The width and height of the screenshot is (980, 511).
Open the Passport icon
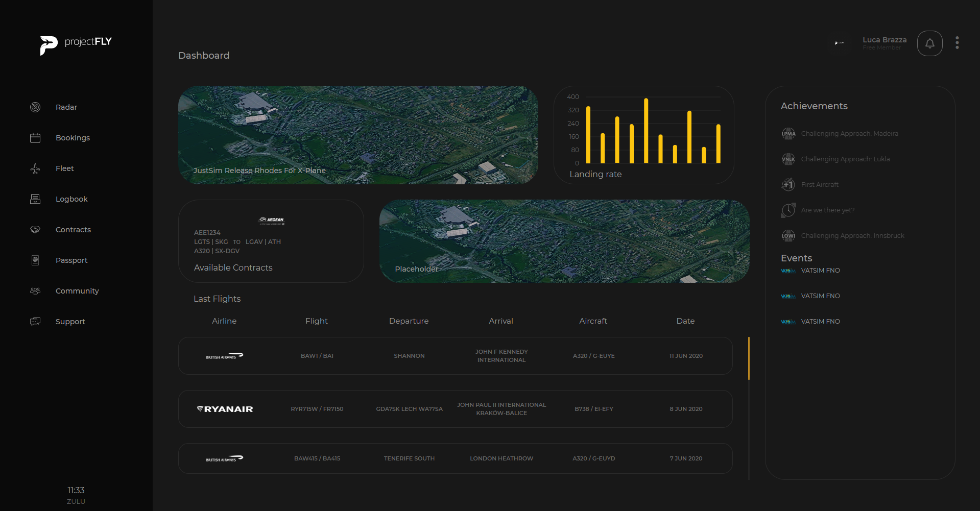pos(35,260)
